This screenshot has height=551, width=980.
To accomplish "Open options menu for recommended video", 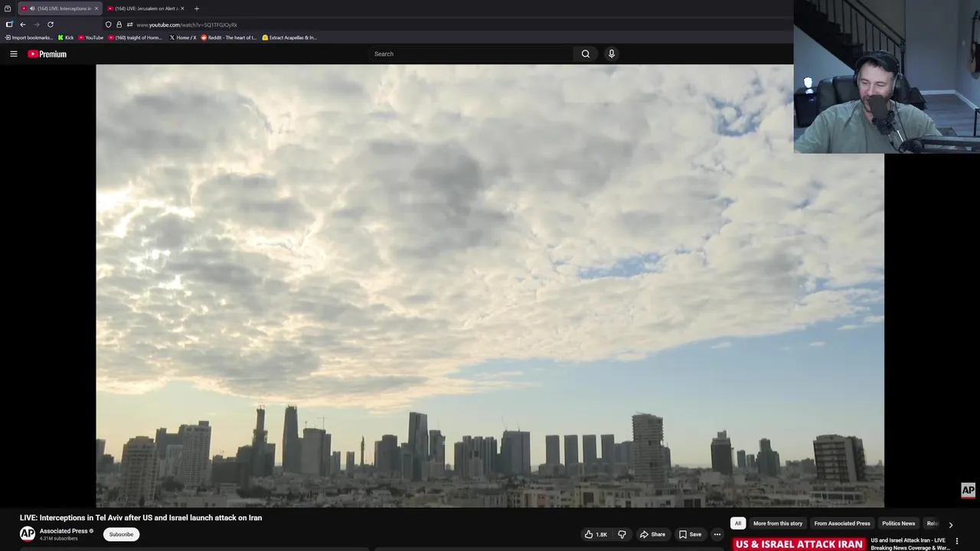I will click(x=956, y=541).
